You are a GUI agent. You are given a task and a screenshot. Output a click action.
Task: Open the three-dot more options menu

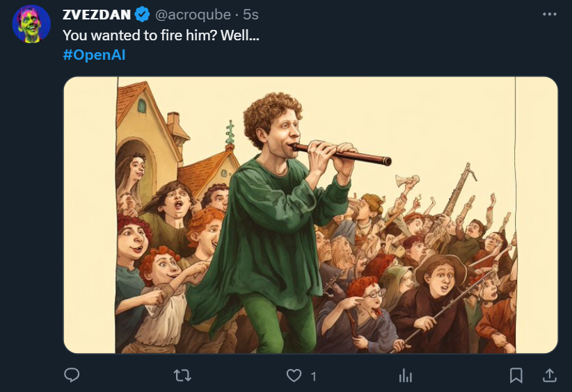549,14
